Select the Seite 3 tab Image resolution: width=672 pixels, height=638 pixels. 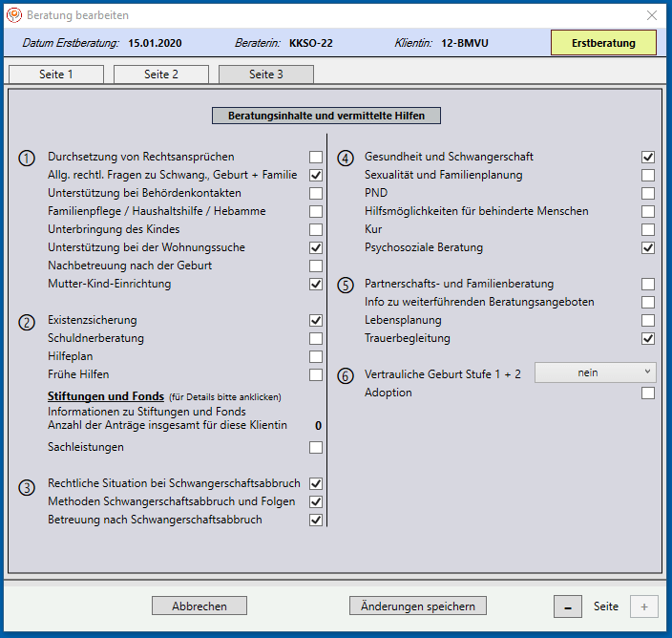coord(265,74)
